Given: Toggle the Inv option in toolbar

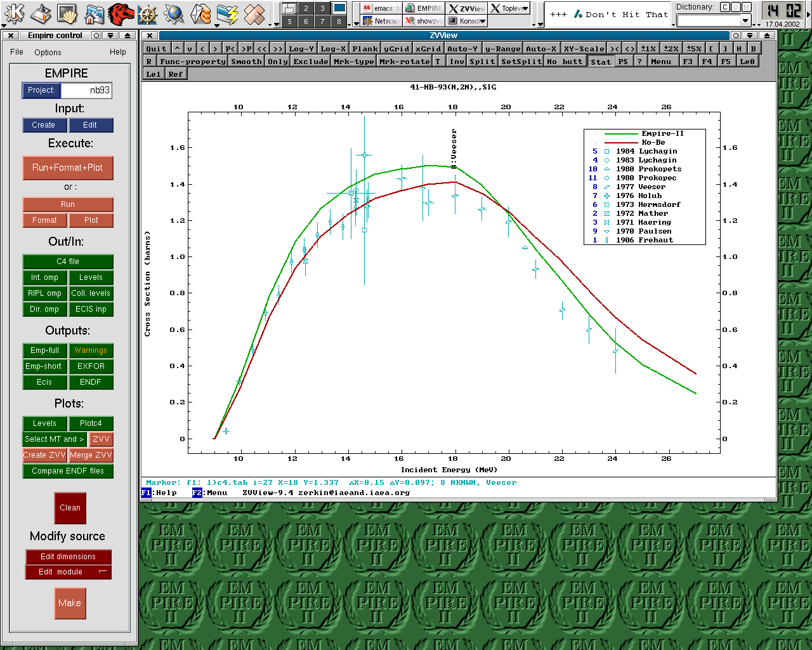Looking at the screenshot, I should (x=457, y=62).
